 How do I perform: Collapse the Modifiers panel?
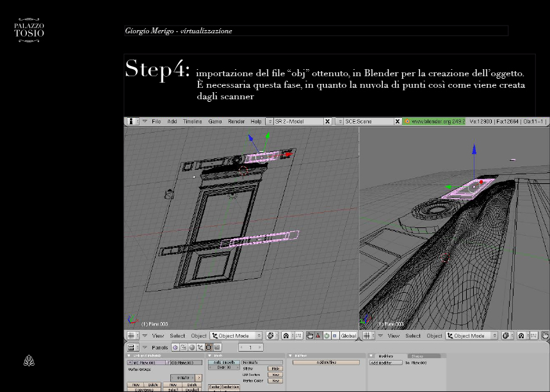click(x=371, y=356)
